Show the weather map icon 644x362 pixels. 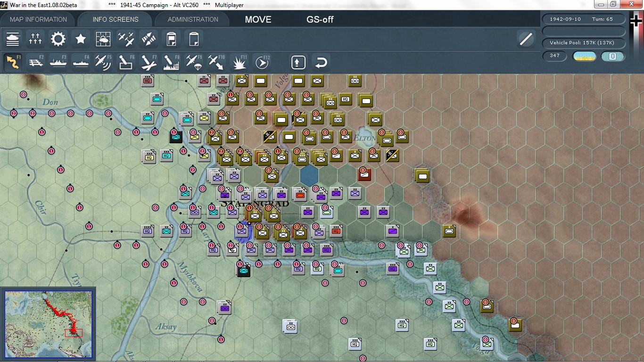103,39
